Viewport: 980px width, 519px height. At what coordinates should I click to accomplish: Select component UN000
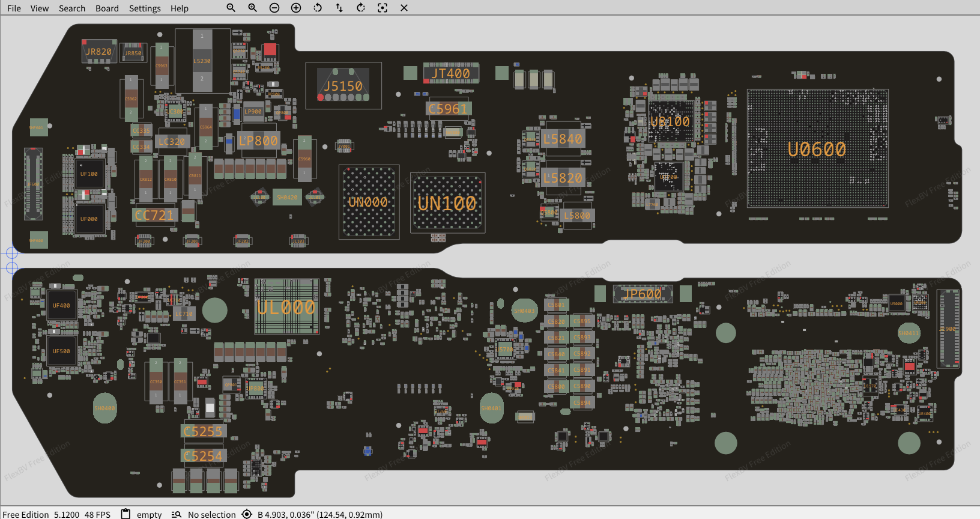point(369,202)
